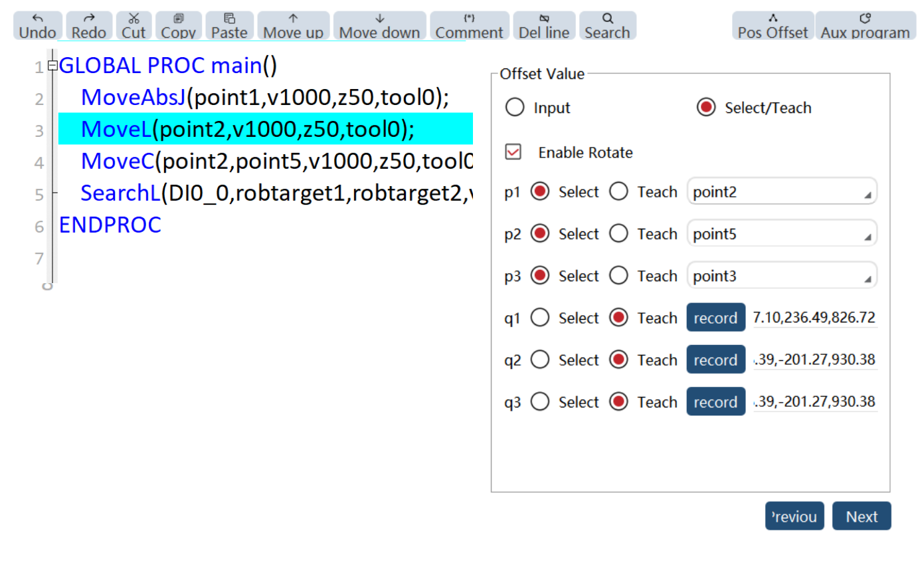Click the record button for q2

coord(715,360)
